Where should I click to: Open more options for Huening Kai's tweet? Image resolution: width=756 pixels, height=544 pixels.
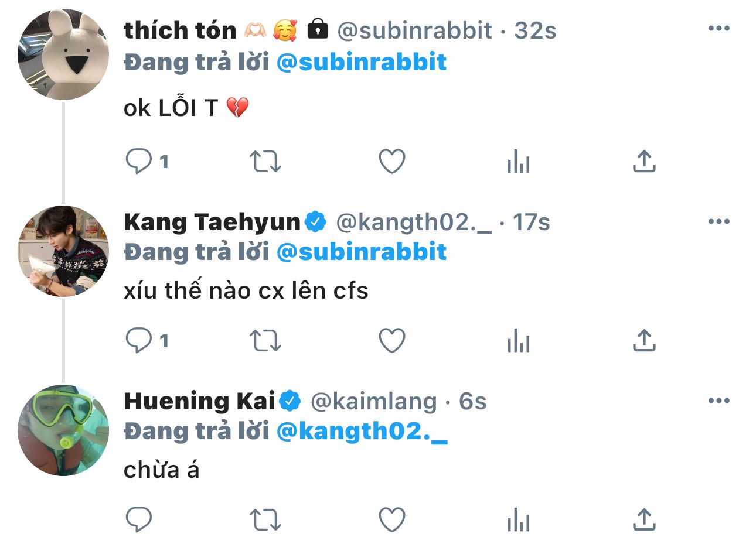pos(718,401)
